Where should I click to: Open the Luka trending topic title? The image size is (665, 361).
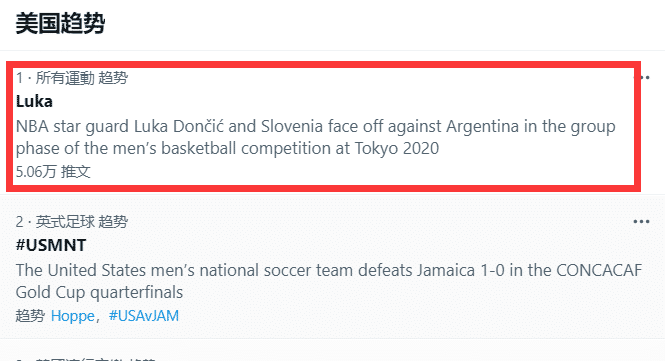(x=34, y=101)
